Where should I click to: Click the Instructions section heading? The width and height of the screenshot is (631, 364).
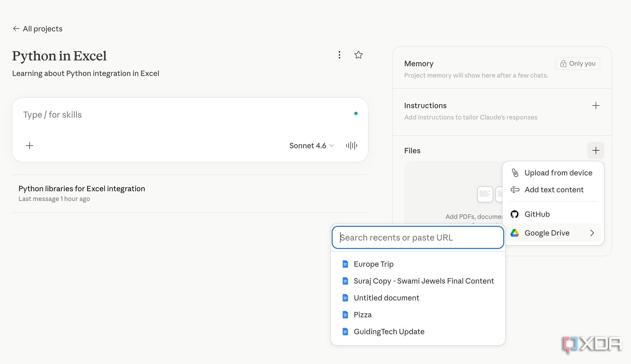(425, 106)
